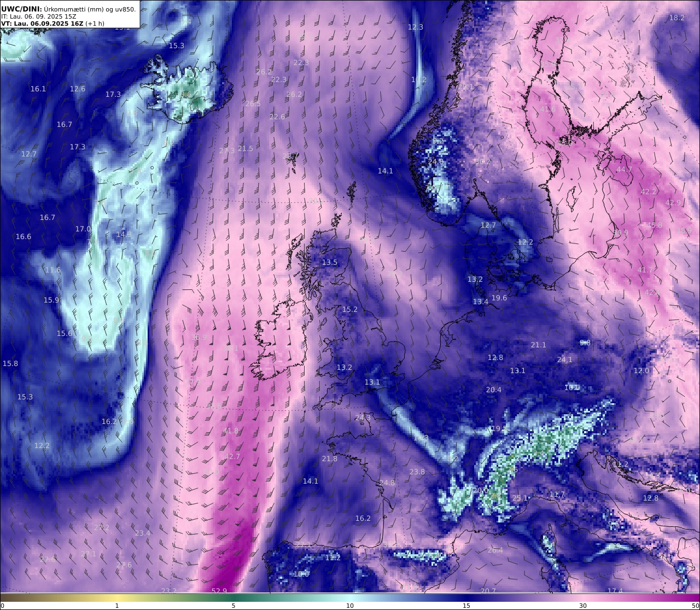This screenshot has height=610, width=700.
Task: Click the 24.8 value over western France
Action: (387, 483)
